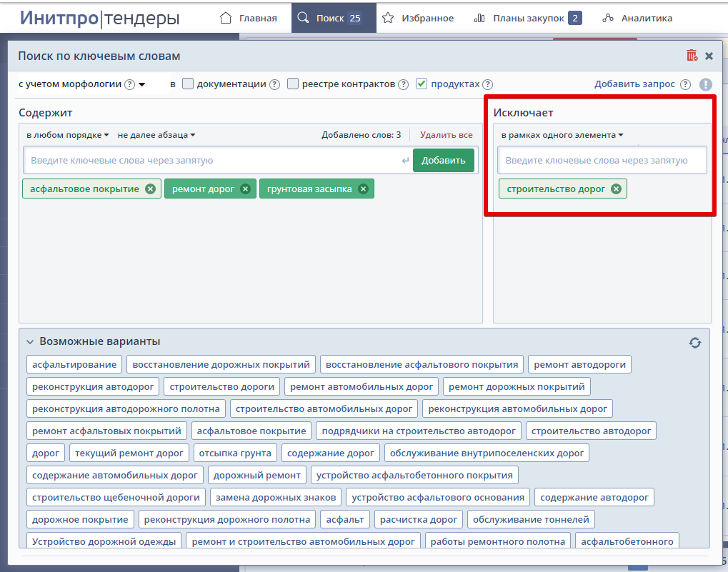Click the chart icon for Планы закупок
Image resolution: width=728 pixels, height=572 pixels.
pyautogui.click(x=479, y=18)
